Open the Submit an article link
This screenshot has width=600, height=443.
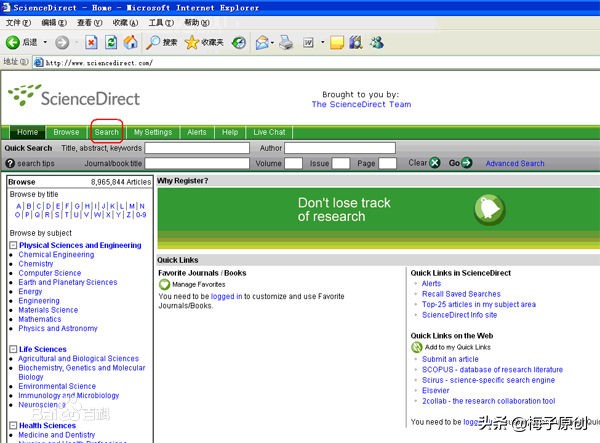450,359
